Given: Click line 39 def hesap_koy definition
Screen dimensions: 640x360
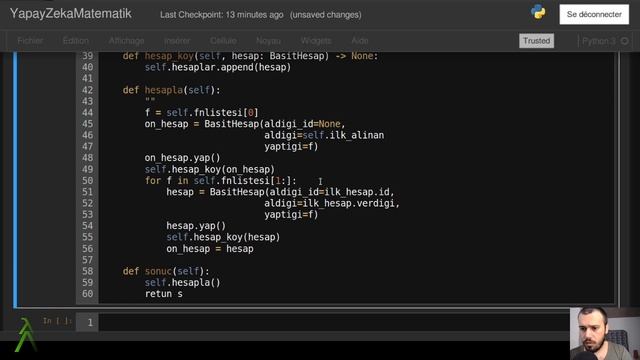Looking at the screenshot, I should pyautogui.click(x=250, y=56).
